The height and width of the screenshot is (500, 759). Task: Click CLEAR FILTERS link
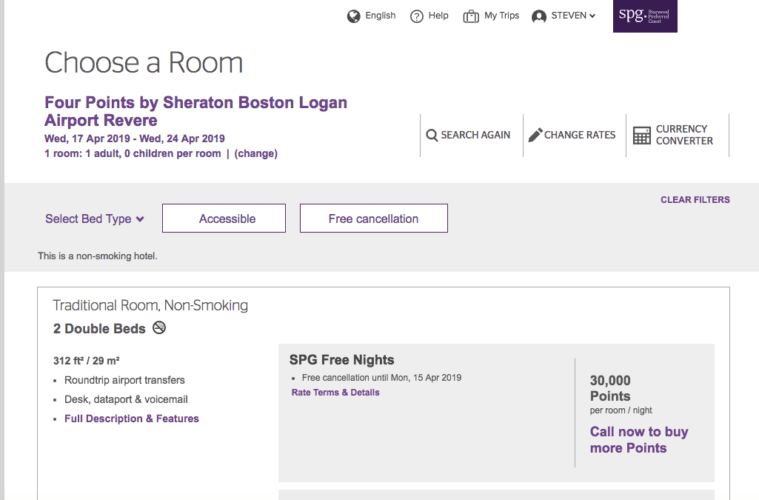coord(695,200)
